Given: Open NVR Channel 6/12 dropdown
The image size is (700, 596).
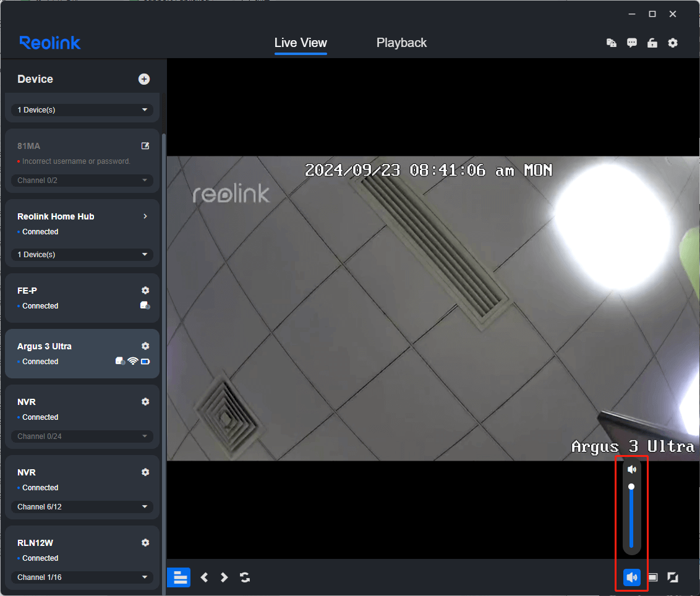Looking at the screenshot, I should point(82,507).
